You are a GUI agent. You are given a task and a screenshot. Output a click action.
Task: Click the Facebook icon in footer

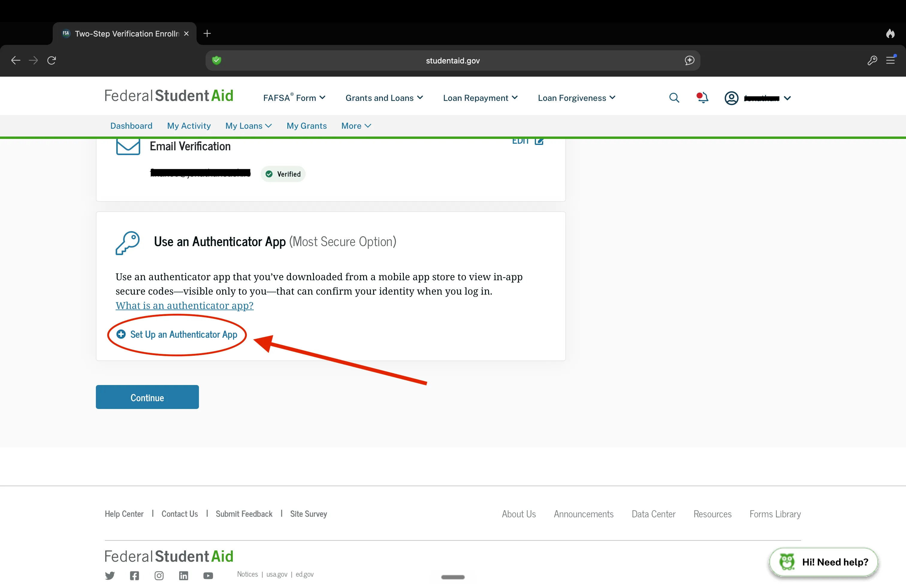point(135,575)
